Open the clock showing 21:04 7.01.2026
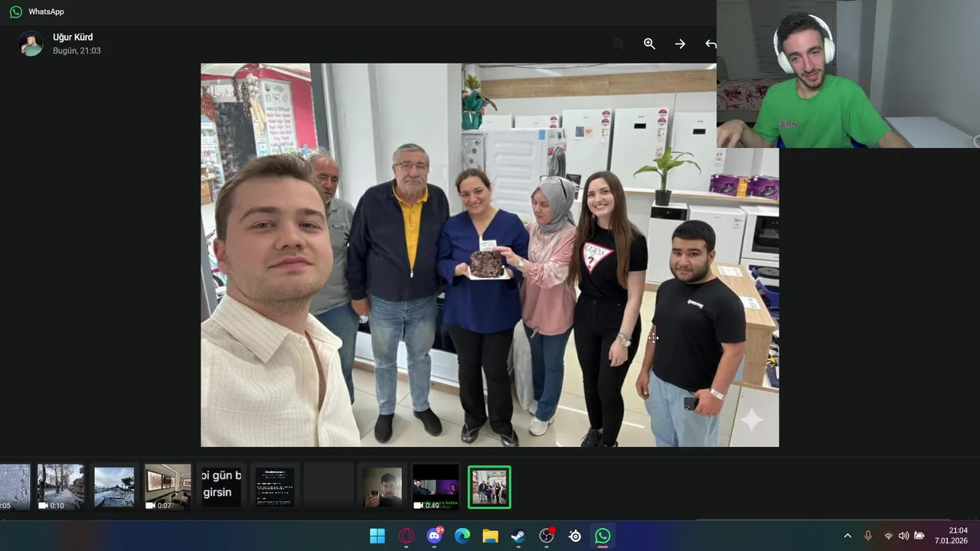 point(951,536)
